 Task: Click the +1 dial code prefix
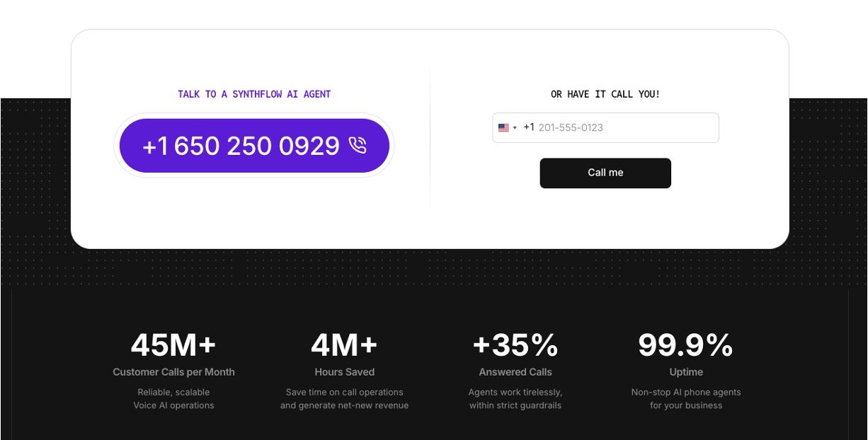coord(529,128)
